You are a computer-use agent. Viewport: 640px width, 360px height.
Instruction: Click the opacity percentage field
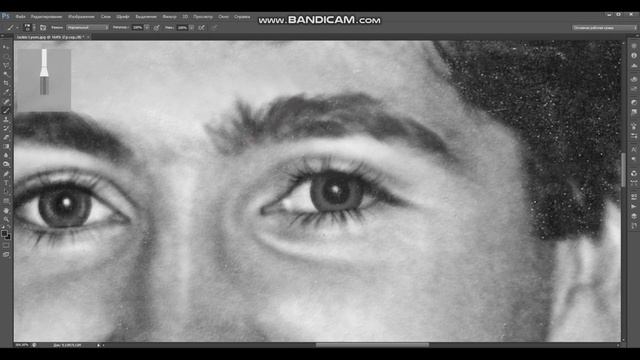tap(138, 28)
